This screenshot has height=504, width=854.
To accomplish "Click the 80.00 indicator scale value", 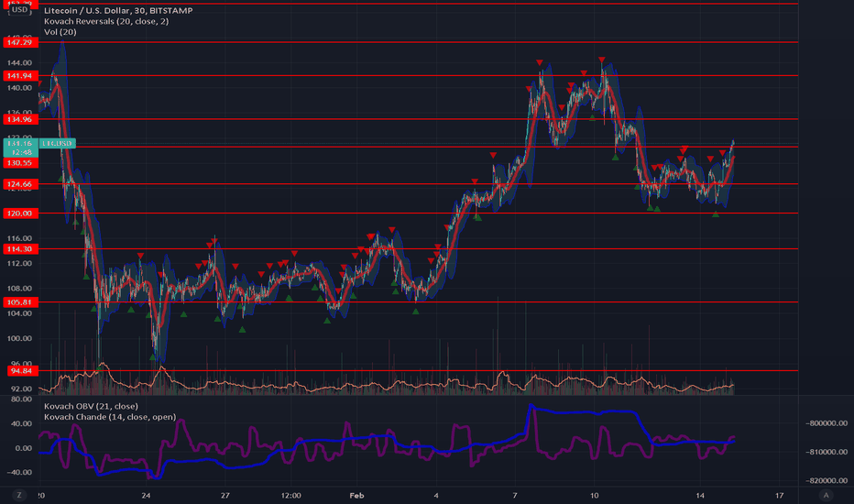I will tap(21, 399).
